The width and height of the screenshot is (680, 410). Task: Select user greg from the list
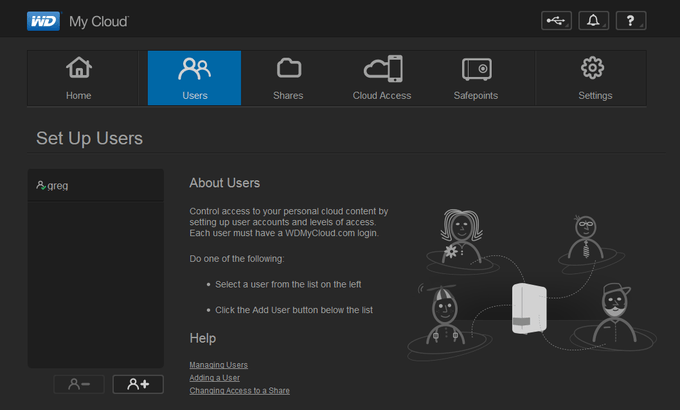click(x=96, y=185)
